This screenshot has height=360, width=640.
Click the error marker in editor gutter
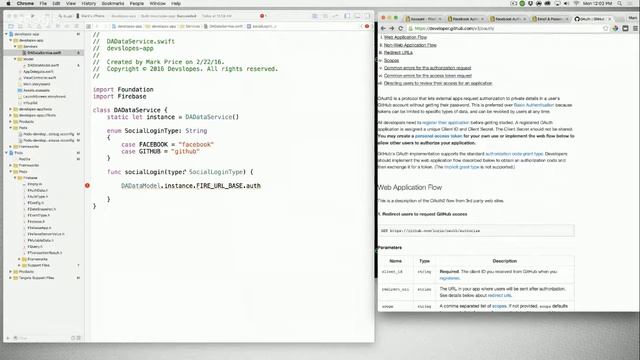pos(87,185)
